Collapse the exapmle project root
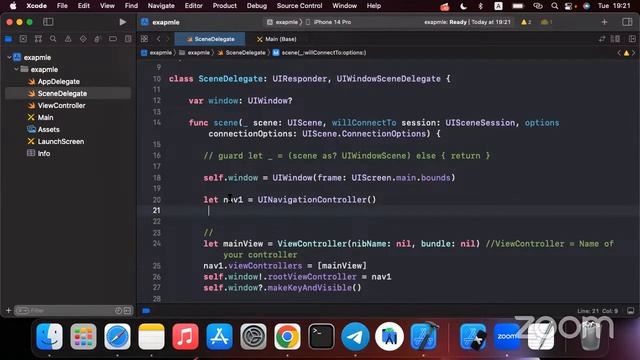This screenshot has height=360, width=640. click(x=9, y=58)
